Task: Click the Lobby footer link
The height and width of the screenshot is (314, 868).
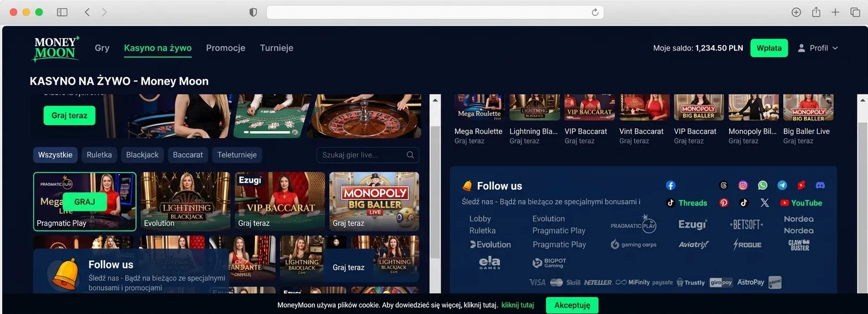Action: click(480, 219)
